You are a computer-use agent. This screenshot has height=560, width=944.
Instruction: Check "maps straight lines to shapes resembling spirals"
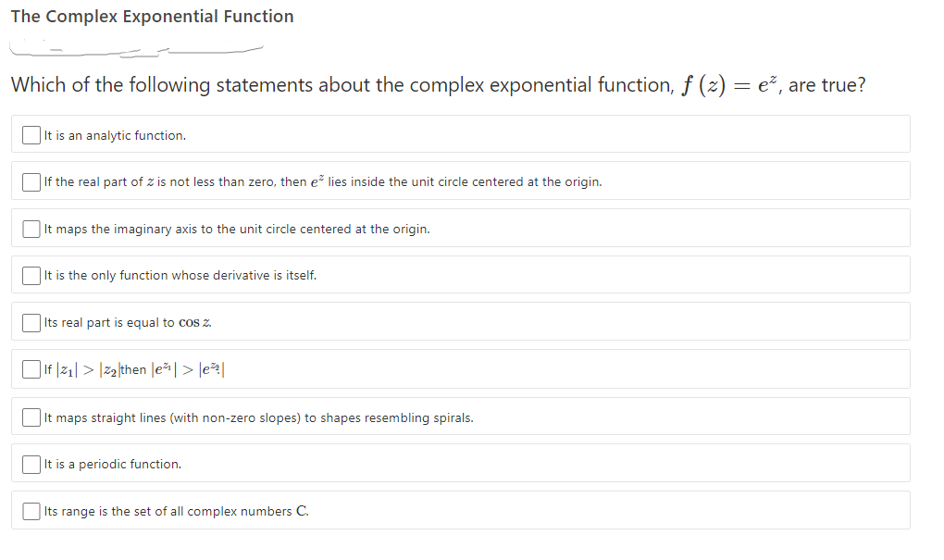pos(31,417)
